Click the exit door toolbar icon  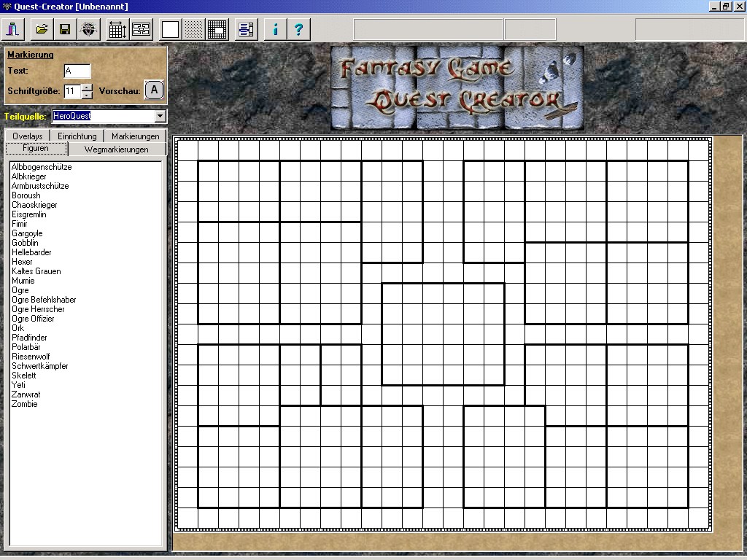(x=13, y=29)
